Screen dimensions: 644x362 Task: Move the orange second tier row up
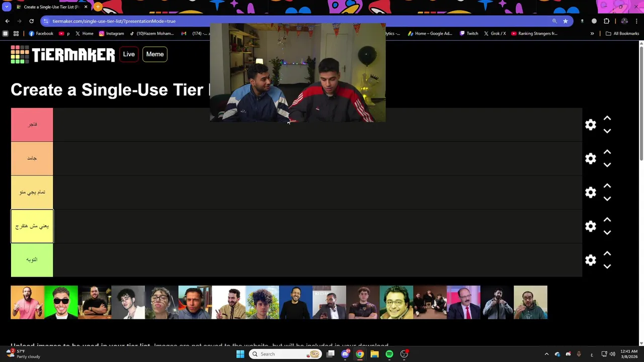607,152
